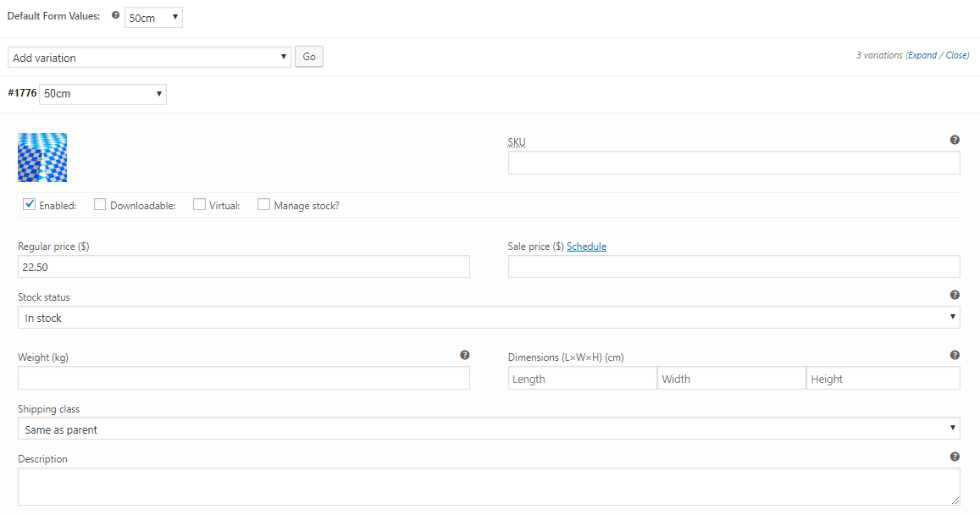Open the sale price Schedule link
Image resolution: width=980 pixels, height=515 pixels.
coord(586,246)
